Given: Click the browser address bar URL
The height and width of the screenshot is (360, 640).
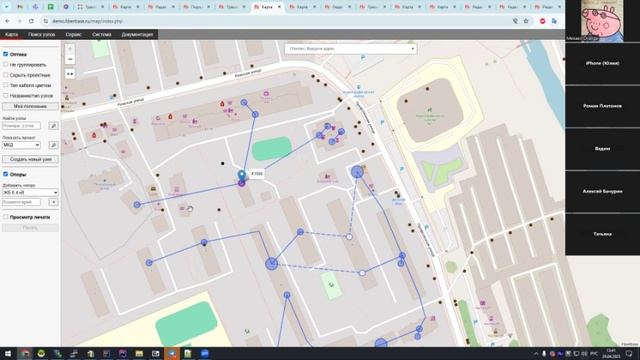Looking at the screenshot, I should point(87,21).
